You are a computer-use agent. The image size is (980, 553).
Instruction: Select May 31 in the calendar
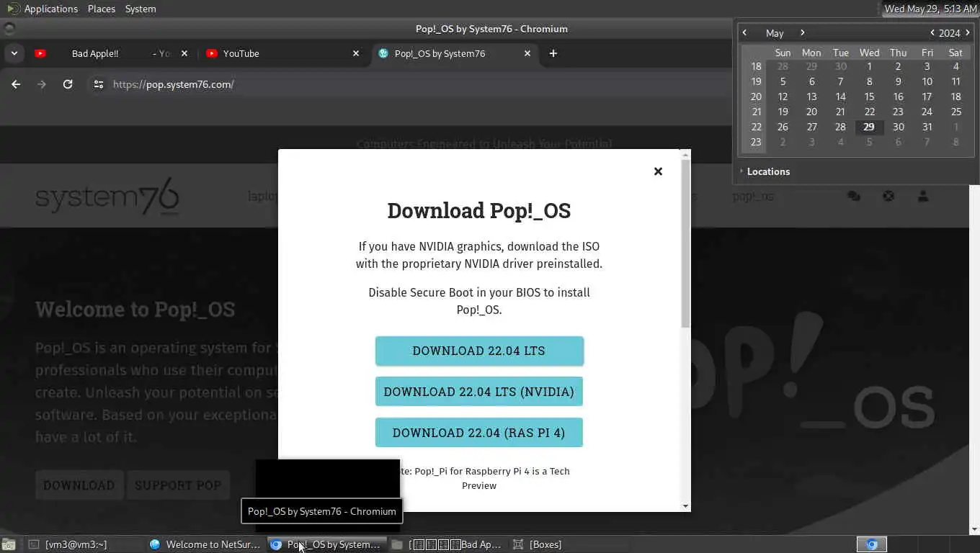point(927,127)
